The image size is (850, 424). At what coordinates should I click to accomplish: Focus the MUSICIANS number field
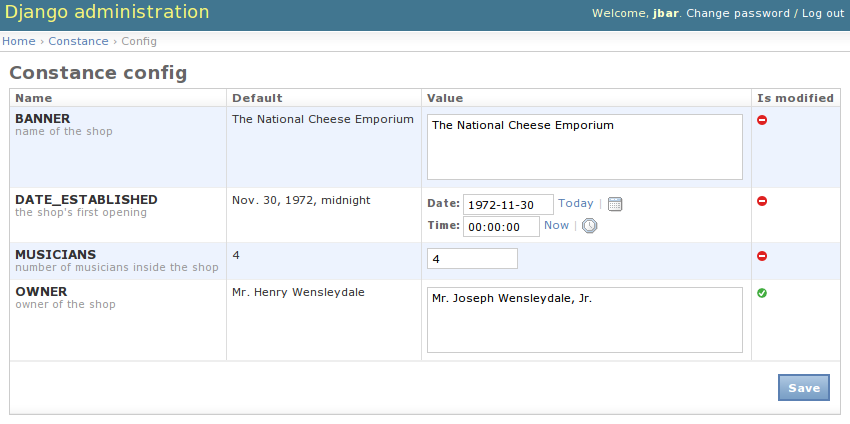(472, 258)
